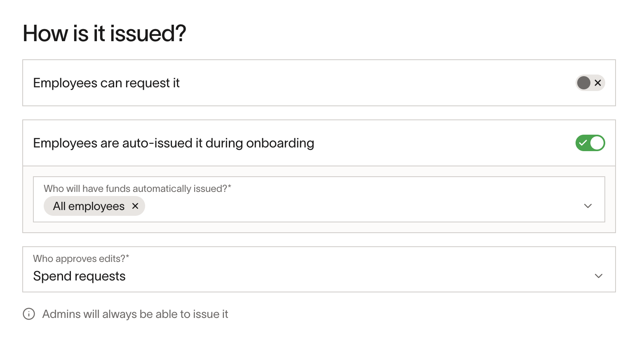Click the info icon beside Admins note
The width and height of the screenshot is (644, 341).
29,314
